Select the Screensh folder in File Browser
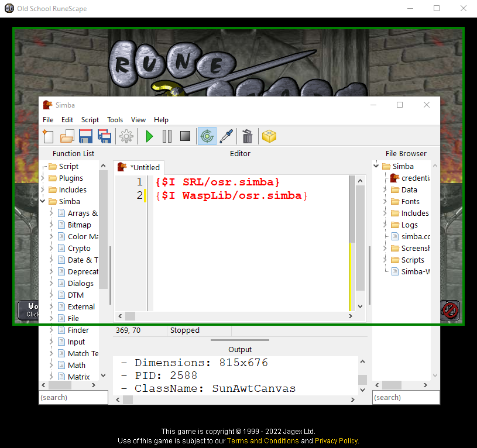The height and width of the screenshot is (448, 477). [x=410, y=248]
